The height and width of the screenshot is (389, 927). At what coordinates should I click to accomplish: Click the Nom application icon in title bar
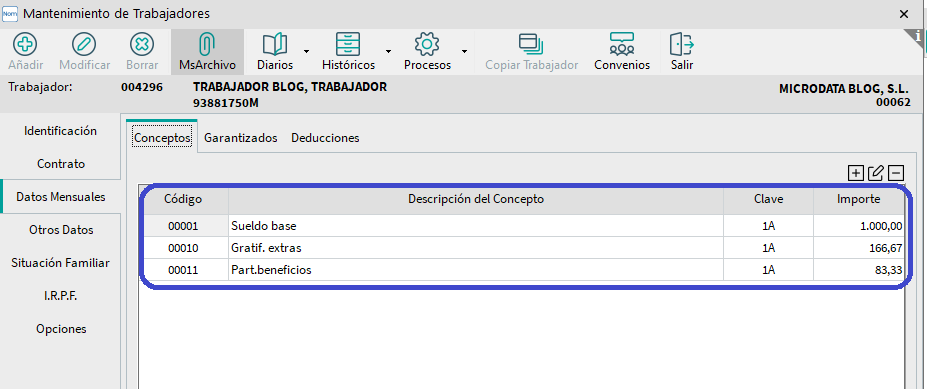click(x=11, y=13)
